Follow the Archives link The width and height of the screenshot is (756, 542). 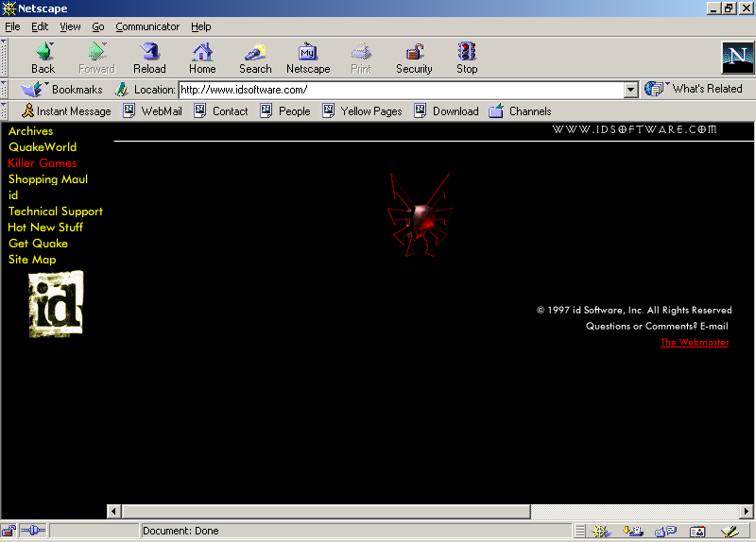(31, 131)
